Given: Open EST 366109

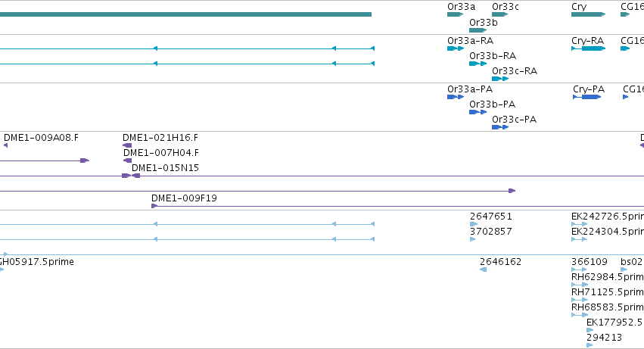Looking at the screenshot, I should 579,270.
